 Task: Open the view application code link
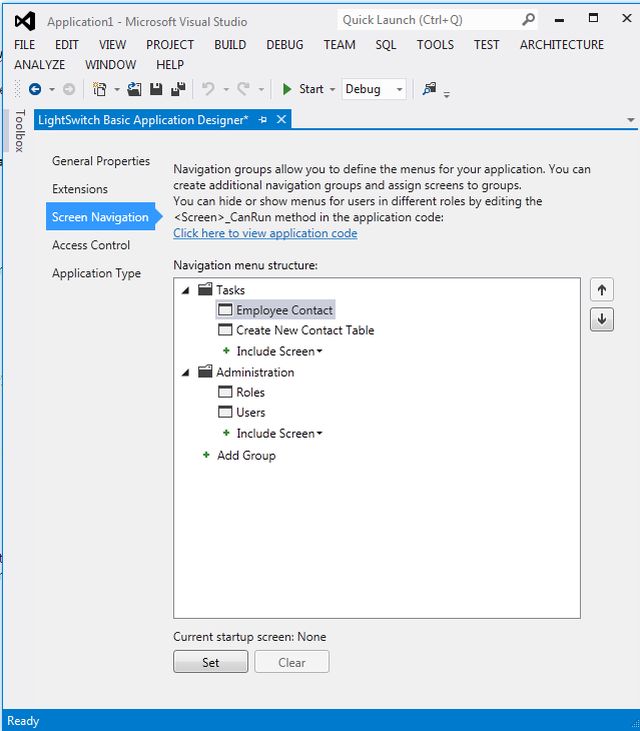[265, 233]
